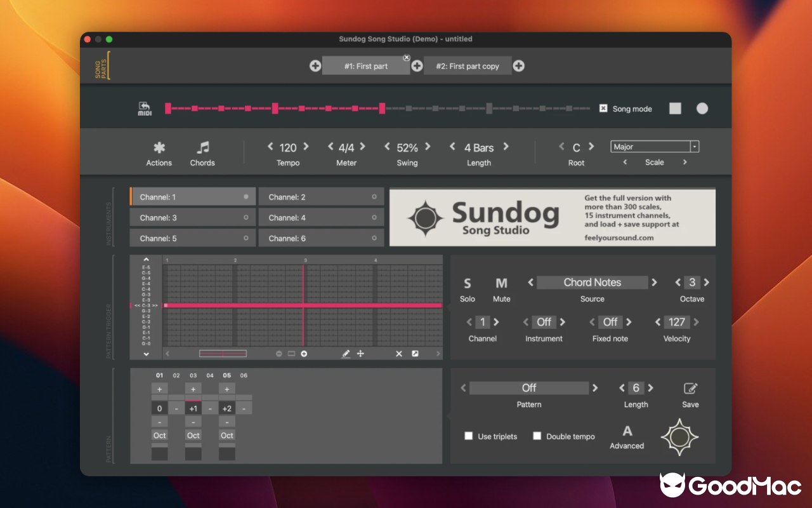Solo the current channel with the S button

coord(468,283)
